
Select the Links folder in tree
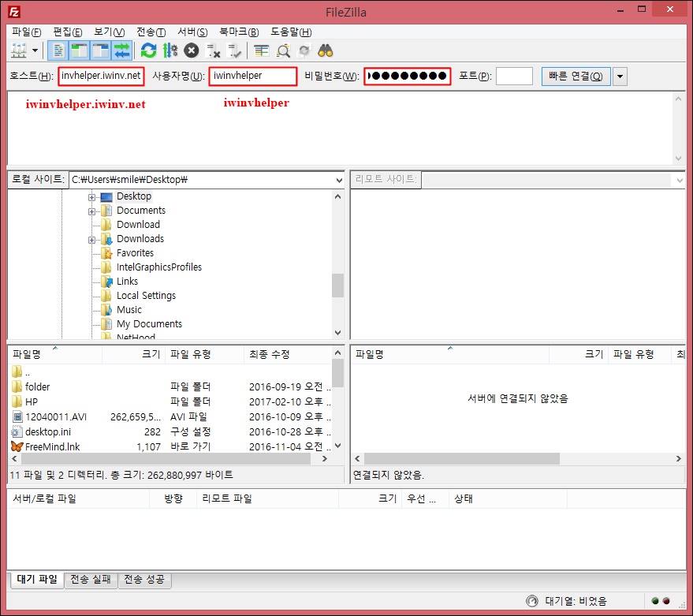127,282
